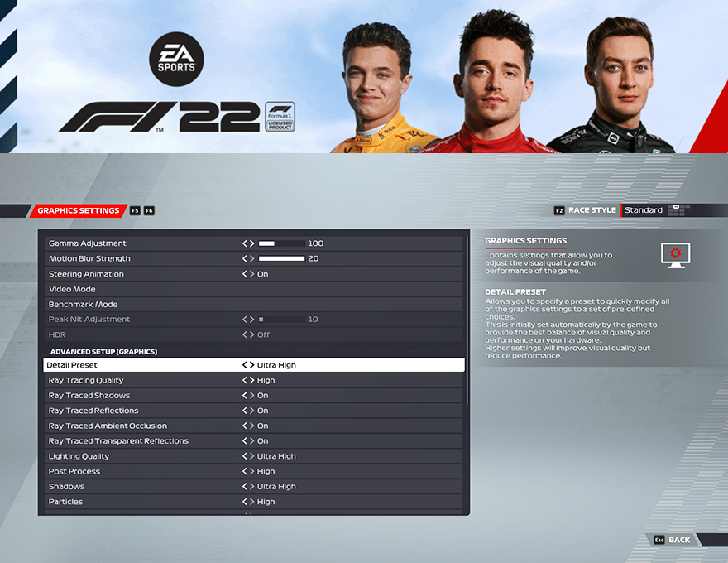Click the Motion Blur Strength slider bar
This screenshot has width=728, height=563.
pyautogui.click(x=282, y=259)
